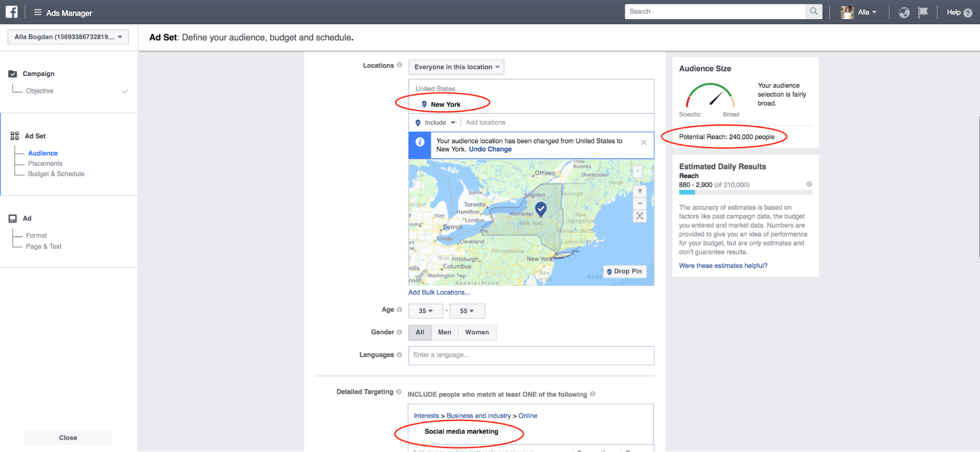
Task: Click info icon beside INCLUDE people text
Action: pyautogui.click(x=593, y=394)
